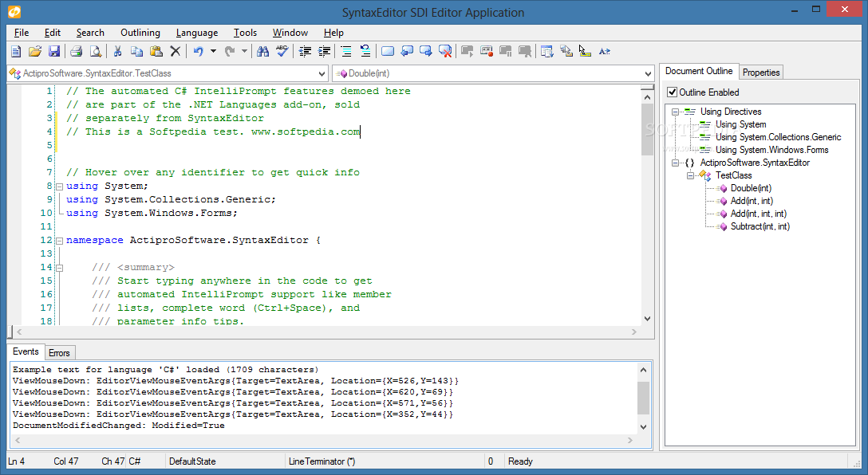Select the Events tab
868x475 pixels.
click(x=26, y=351)
